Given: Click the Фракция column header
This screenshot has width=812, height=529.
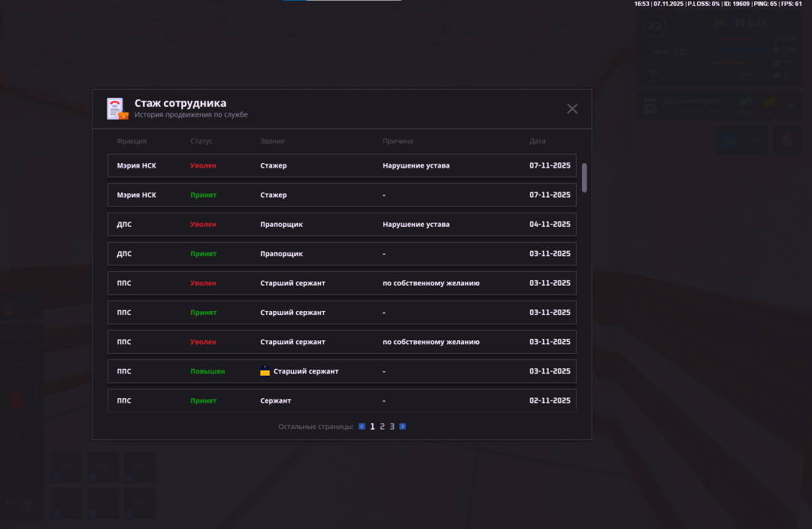Looking at the screenshot, I should click(x=132, y=141).
